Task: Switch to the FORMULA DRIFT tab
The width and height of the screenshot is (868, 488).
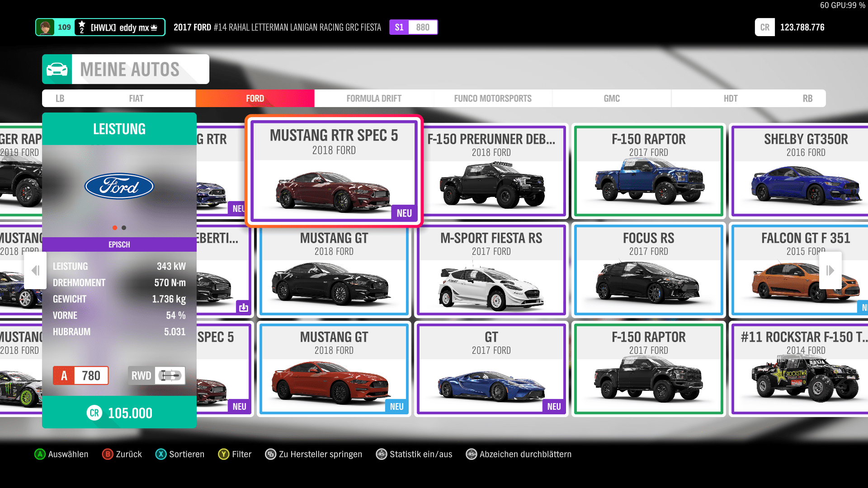Action: (374, 99)
